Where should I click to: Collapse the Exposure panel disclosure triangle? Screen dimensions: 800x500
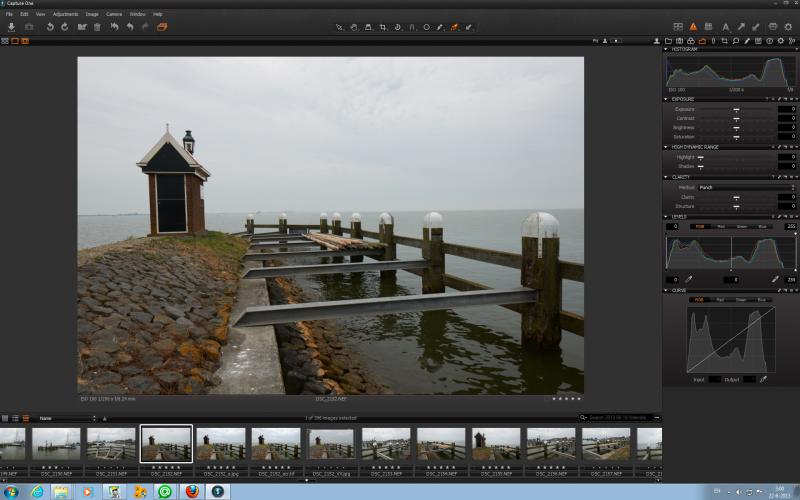click(666, 99)
